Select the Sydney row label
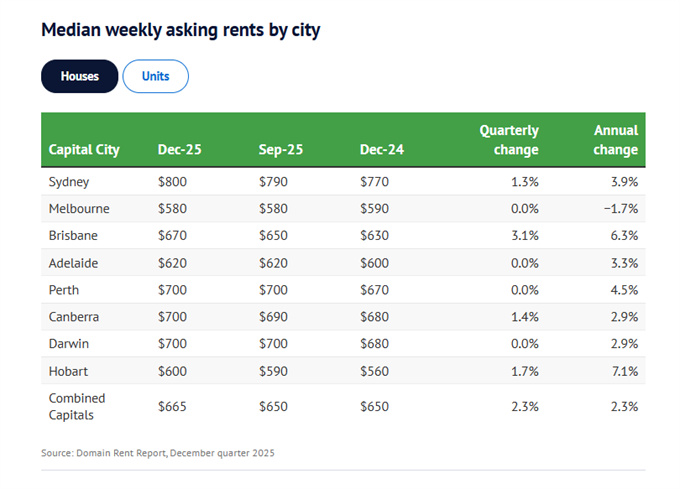This screenshot has height=489, width=680. tap(69, 182)
